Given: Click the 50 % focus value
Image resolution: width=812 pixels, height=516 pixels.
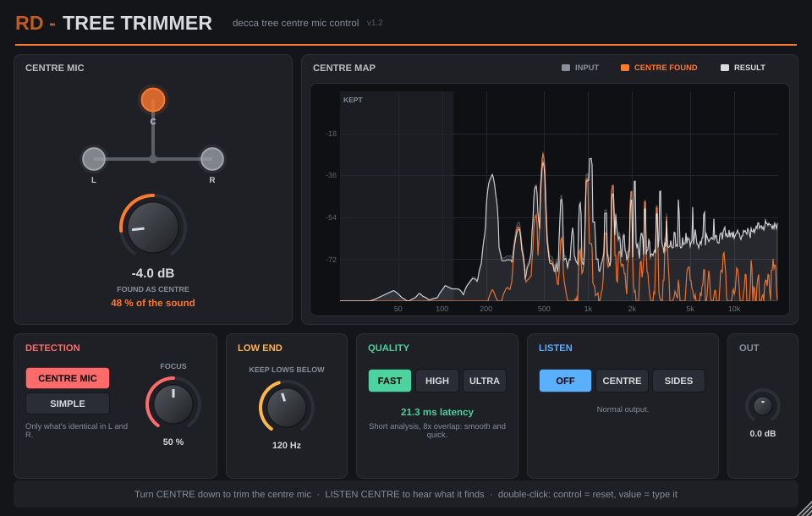Looking at the screenshot, I should coord(173,442).
